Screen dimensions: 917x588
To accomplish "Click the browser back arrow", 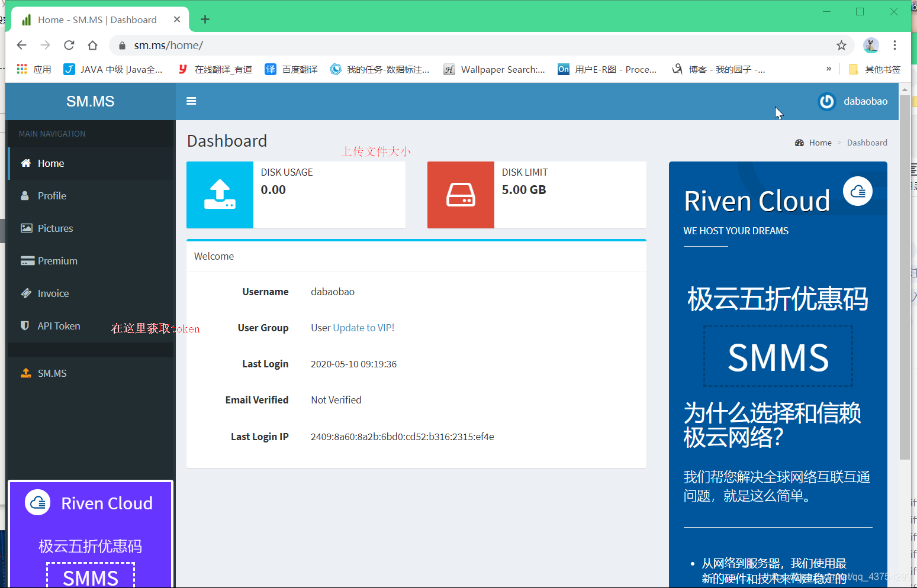I will tap(22, 45).
